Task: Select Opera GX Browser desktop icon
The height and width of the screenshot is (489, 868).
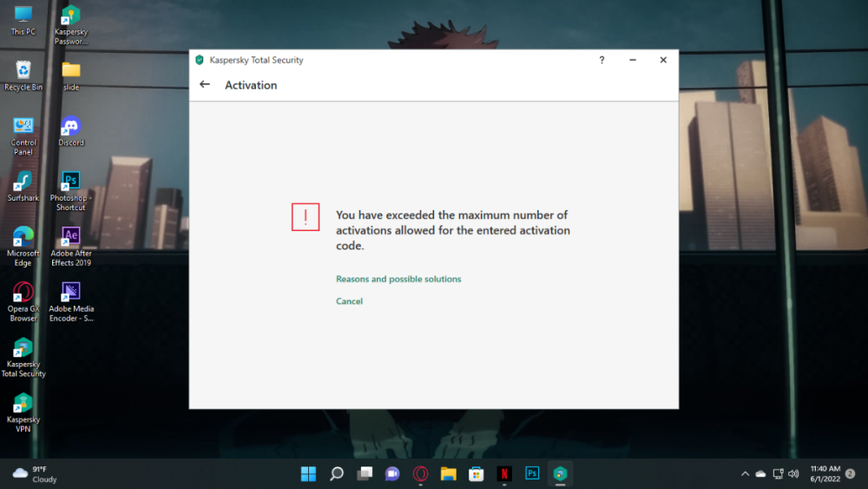Action: pyautogui.click(x=23, y=300)
